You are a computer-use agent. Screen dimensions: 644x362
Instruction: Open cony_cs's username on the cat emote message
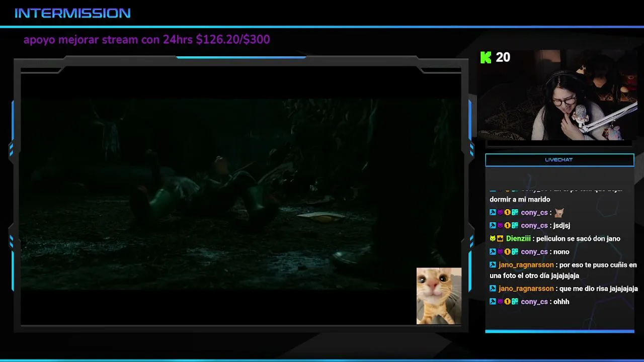(534, 213)
